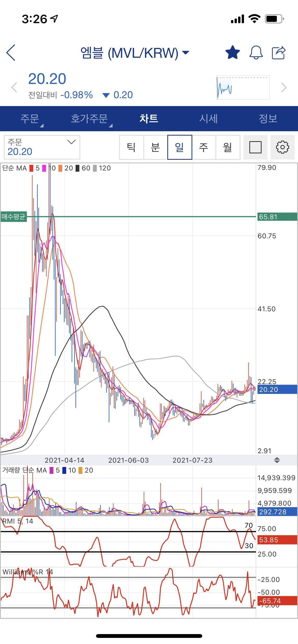This screenshot has height=644, width=298.
Task: Go to next coin with right chevron
Action: [283, 87]
